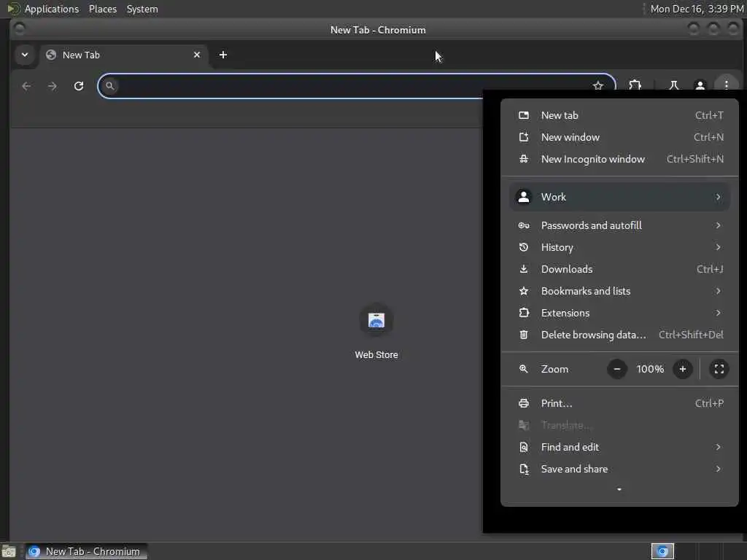Choose New window from the menu
The image size is (747, 560).
pyautogui.click(x=619, y=137)
